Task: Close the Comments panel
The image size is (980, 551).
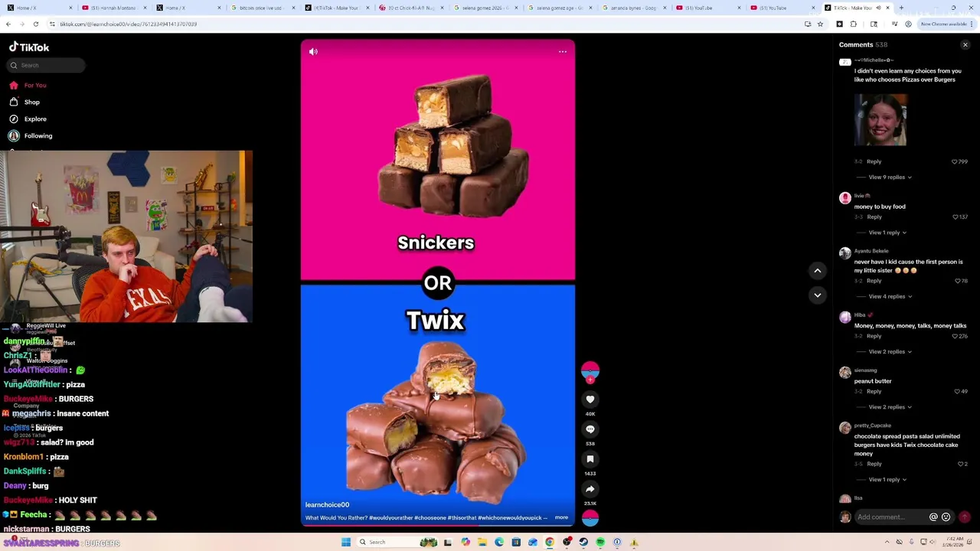Action: 965,45
